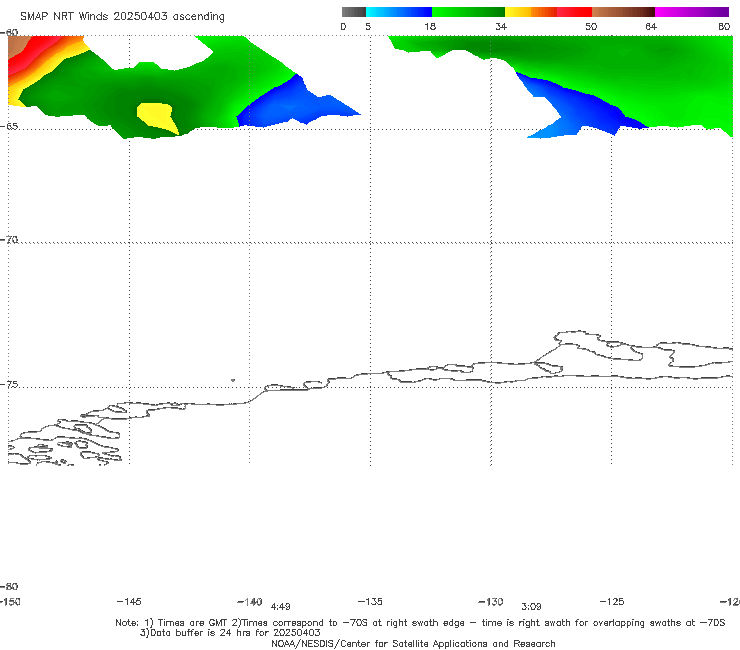Viewport: 740px width, 650px height.
Task: Select the gray 0-5 segment of color bar
Action: click(354, 12)
